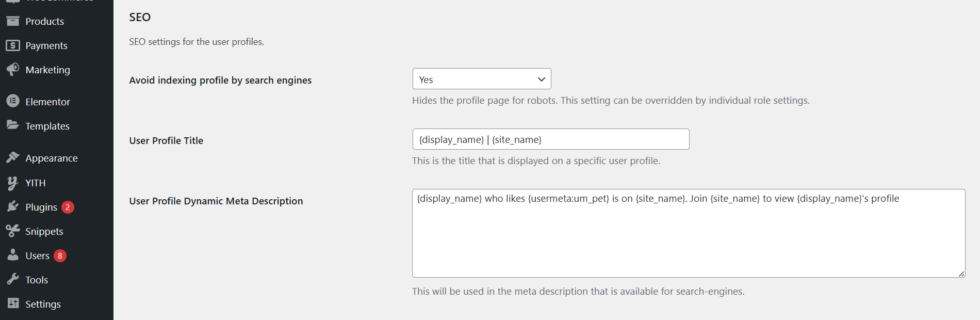This screenshot has height=320, width=980.
Task: Click the Products archive icon
Action: (x=13, y=21)
